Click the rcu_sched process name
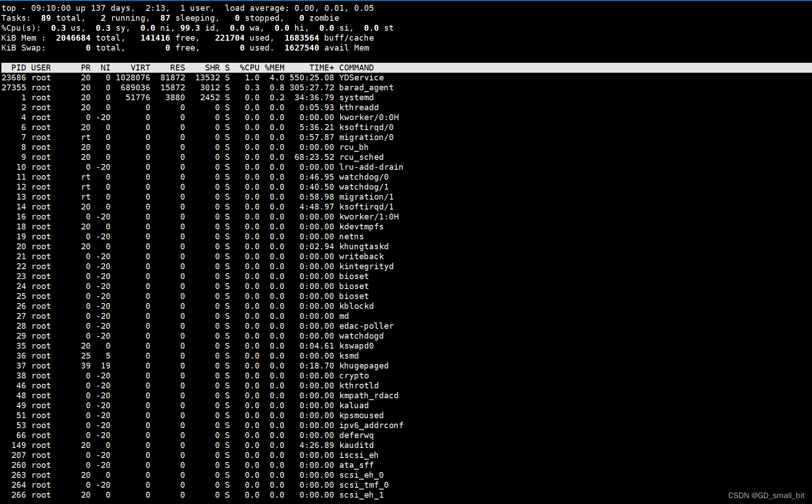This screenshot has width=812, height=504. pos(361,157)
